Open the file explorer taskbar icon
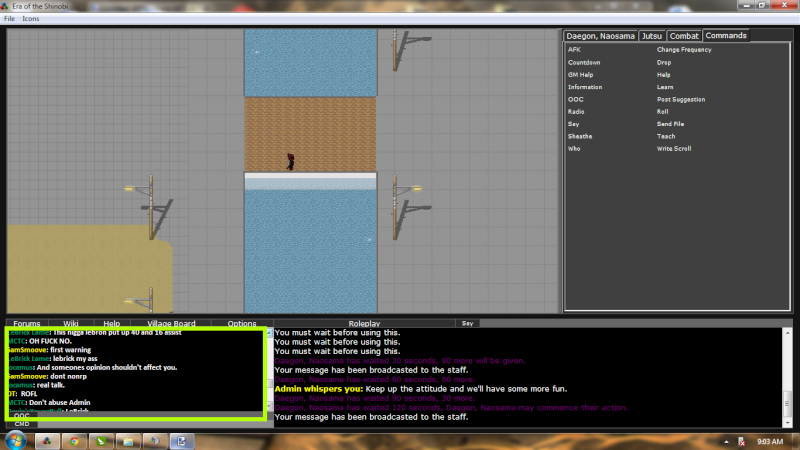800x450 pixels. (128, 441)
